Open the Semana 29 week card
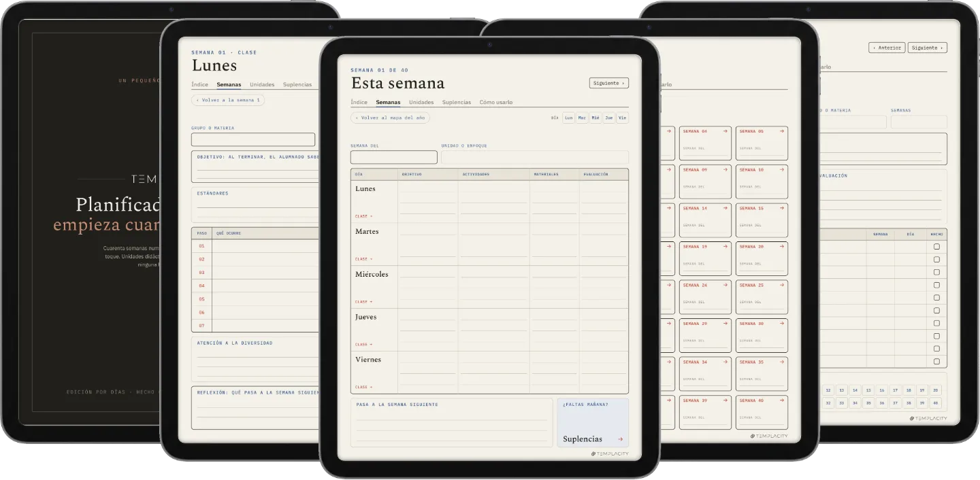The width and height of the screenshot is (980, 480). click(705, 336)
